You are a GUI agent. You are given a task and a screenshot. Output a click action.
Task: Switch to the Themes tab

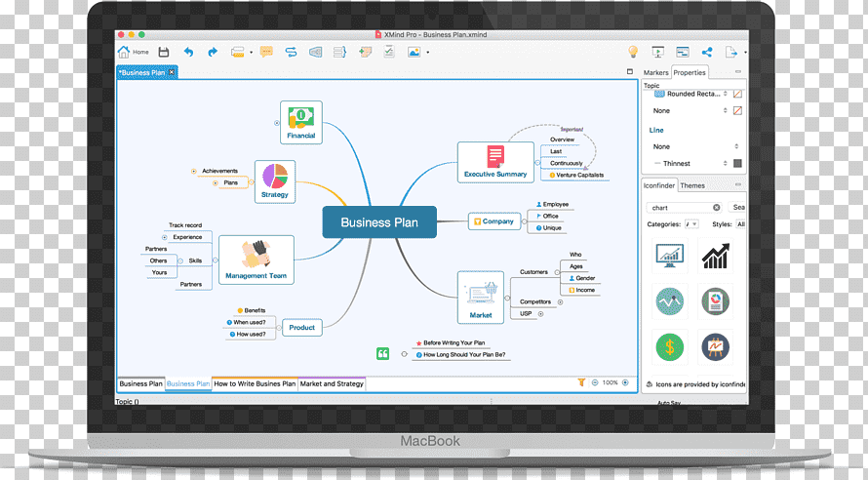point(692,185)
